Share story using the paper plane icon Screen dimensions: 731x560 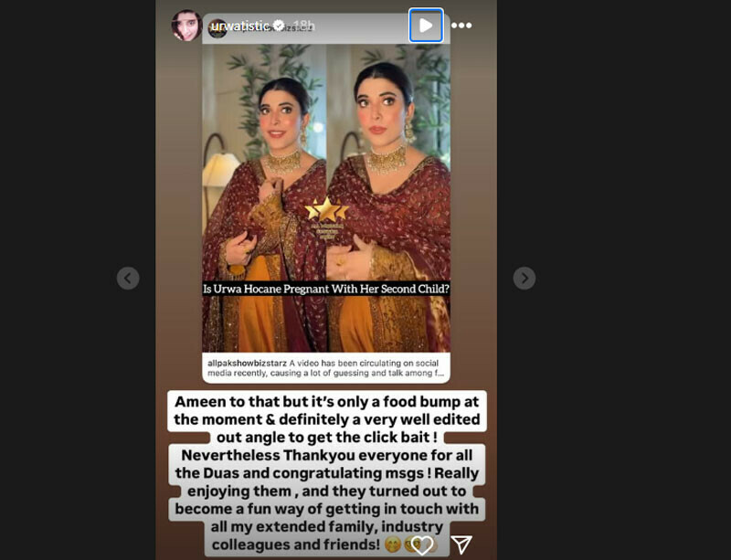[x=461, y=544]
